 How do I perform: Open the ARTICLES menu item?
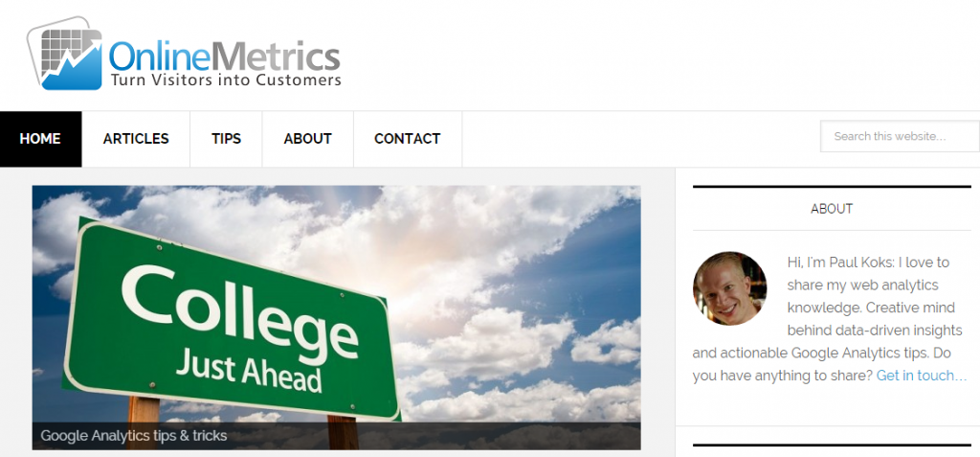136,139
